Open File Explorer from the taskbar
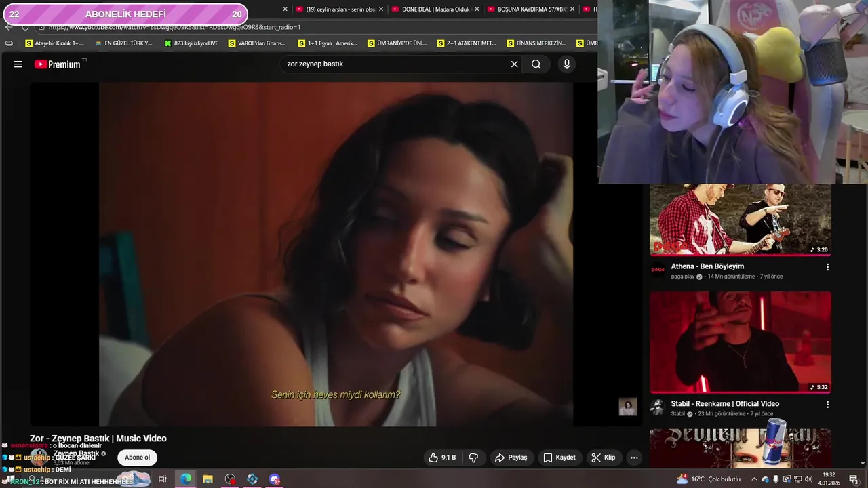 208,479
